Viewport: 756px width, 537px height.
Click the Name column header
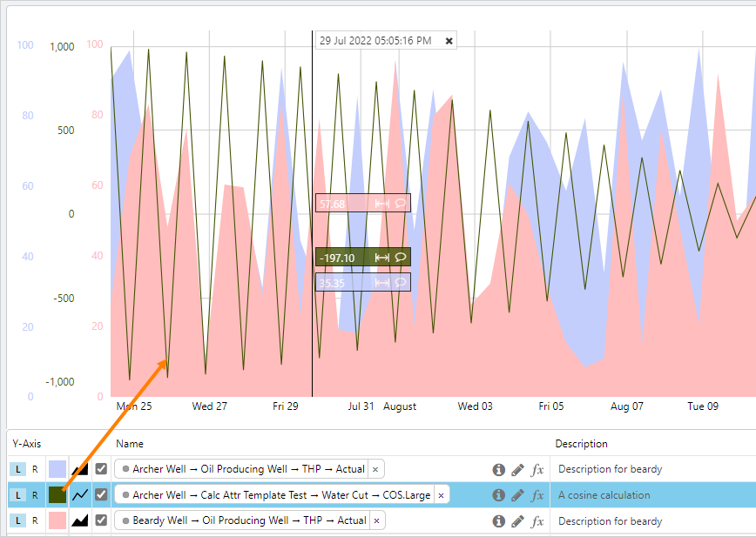click(x=130, y=444)
